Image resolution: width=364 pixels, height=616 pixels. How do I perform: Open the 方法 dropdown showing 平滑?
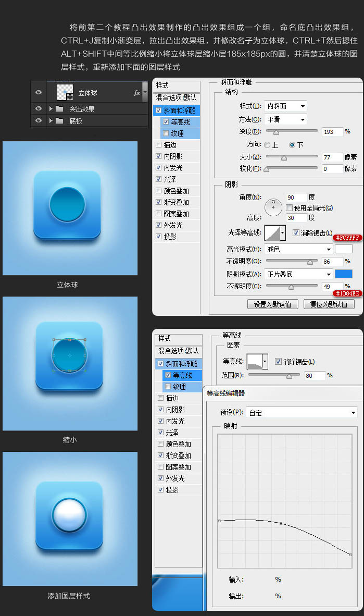pos(285,119)
